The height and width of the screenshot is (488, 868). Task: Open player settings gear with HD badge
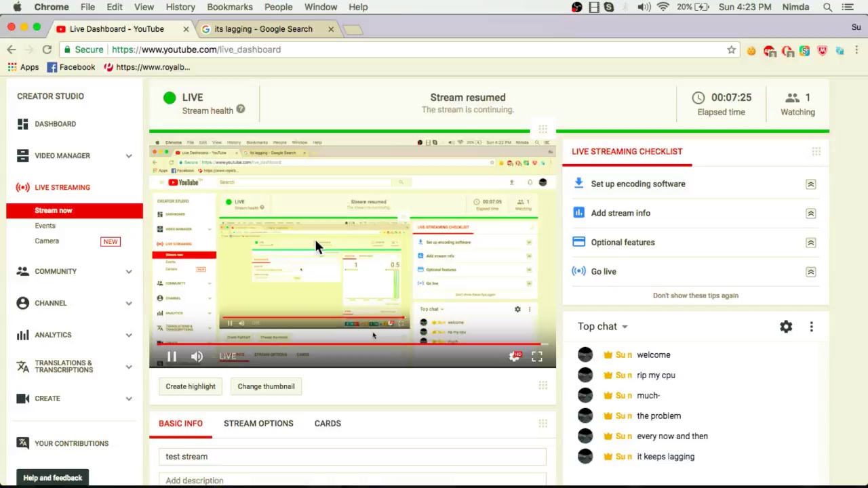(x=515, y=357)
